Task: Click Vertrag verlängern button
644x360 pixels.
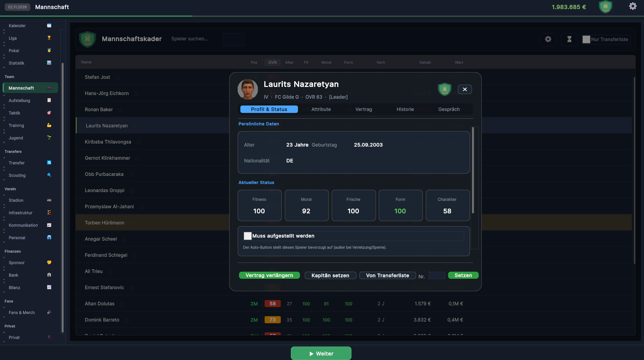Action: coord(269,275)
